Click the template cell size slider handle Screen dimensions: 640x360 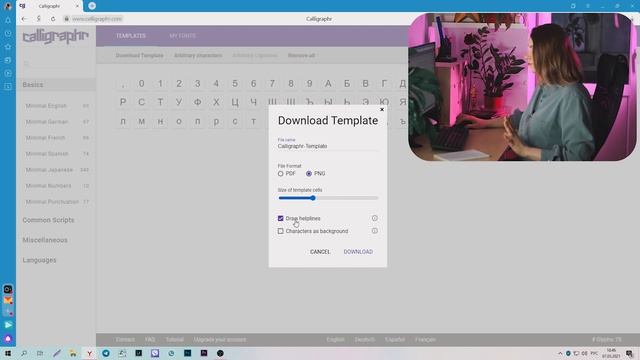tap(313, 198)
